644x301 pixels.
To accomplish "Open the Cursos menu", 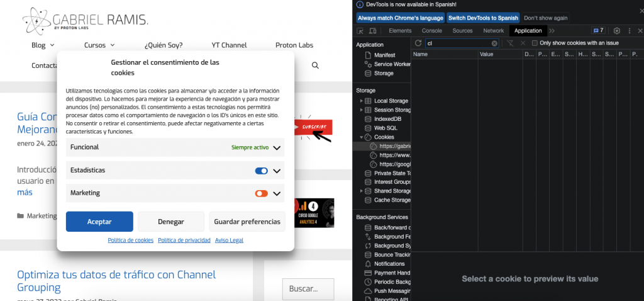I will coord(99,45).
